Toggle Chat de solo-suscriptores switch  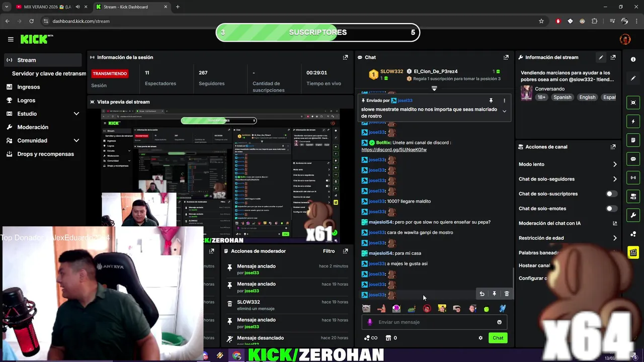(x=611, y=194)
